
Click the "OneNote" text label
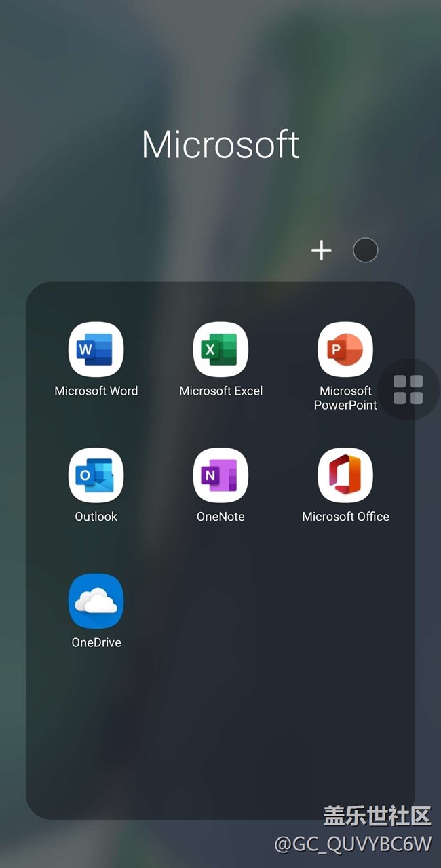[220, 517]
